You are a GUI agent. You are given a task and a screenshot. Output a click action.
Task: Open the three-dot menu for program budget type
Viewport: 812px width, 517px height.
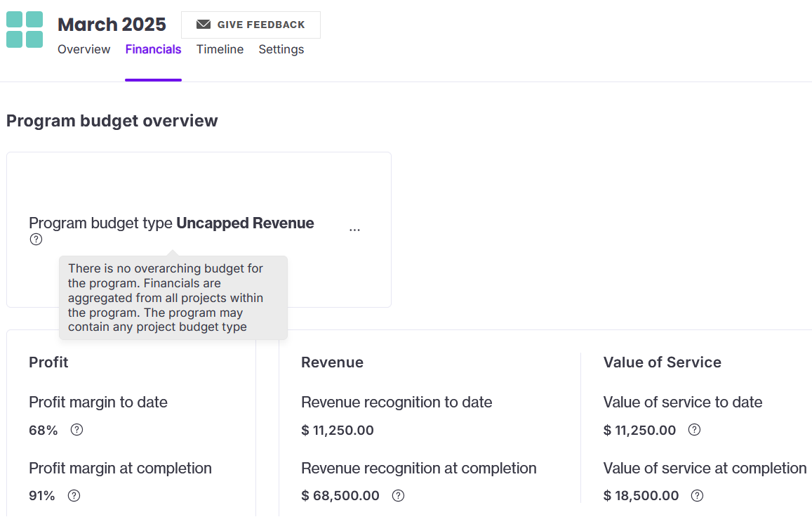[x=354, y=229]
